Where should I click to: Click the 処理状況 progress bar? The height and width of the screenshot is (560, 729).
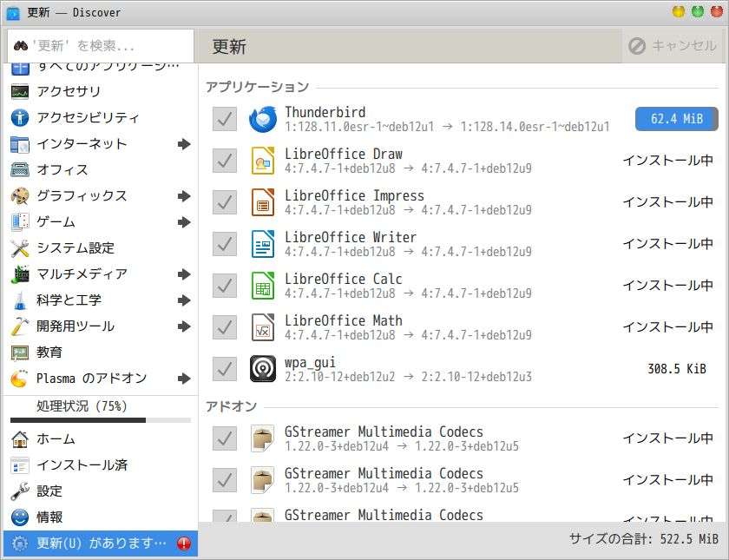101,420
